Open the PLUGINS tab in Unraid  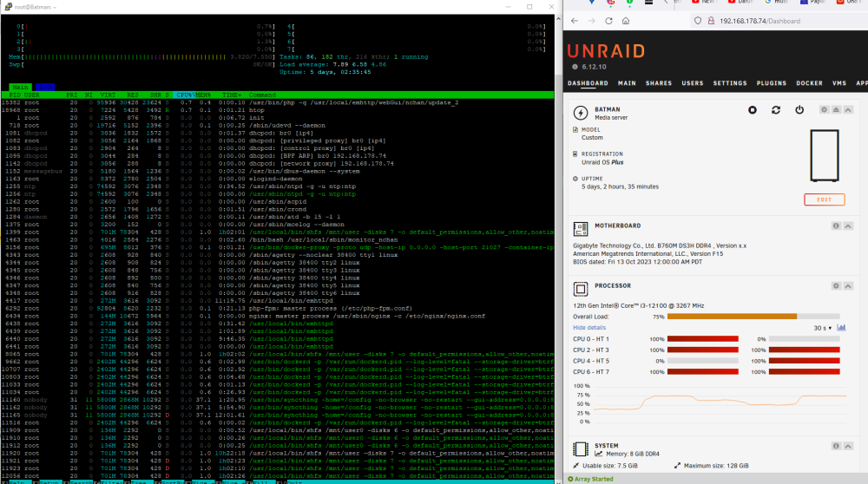tap(771, 83)
